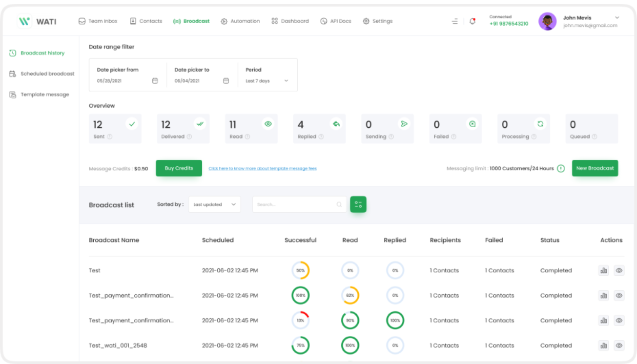Click calendar icon in Date picker from
Screen dimensions: 637x364
[155, 81]
